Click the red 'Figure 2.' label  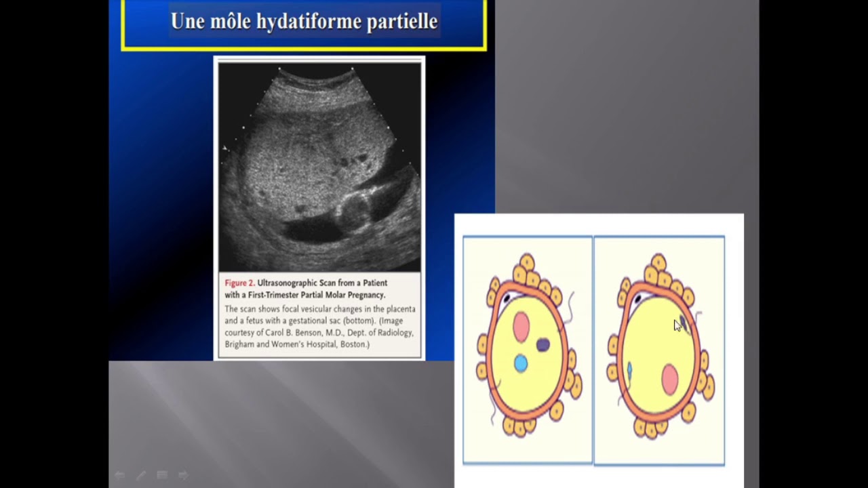[x=239, y=283]
